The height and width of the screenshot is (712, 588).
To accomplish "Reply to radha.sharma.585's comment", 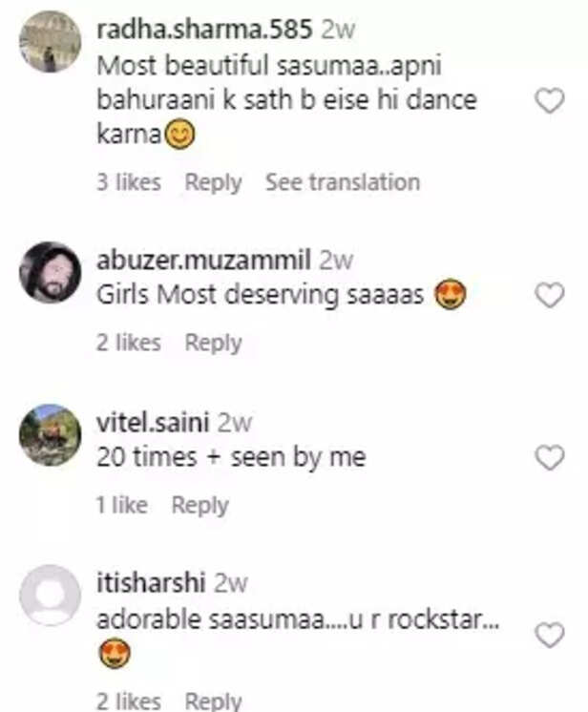I will (x=213, y=182).
